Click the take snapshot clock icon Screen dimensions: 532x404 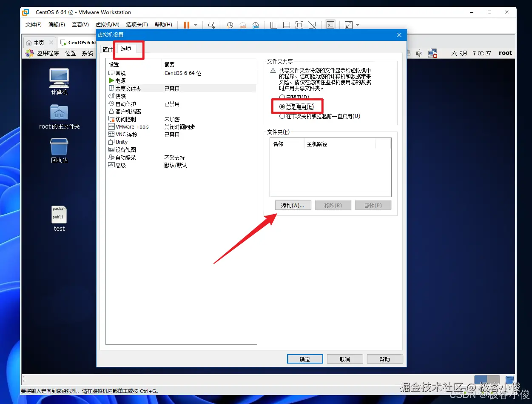[x=230, y=25]
